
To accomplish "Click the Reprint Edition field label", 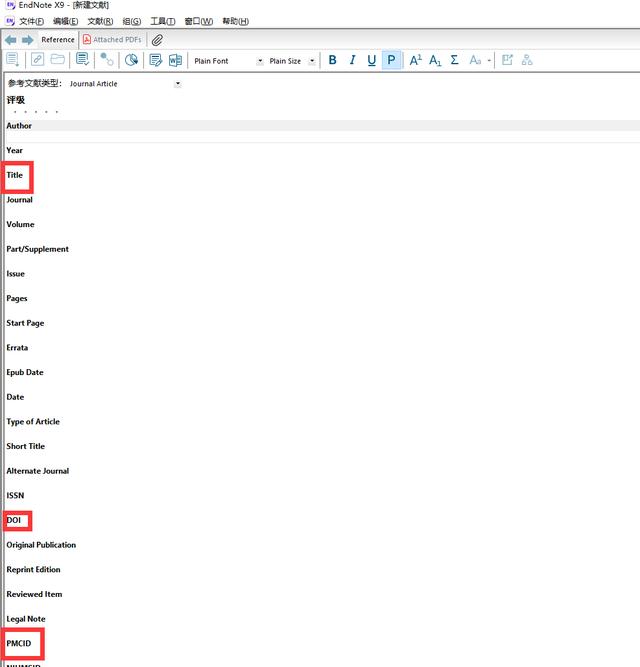I will pos(33,570).
